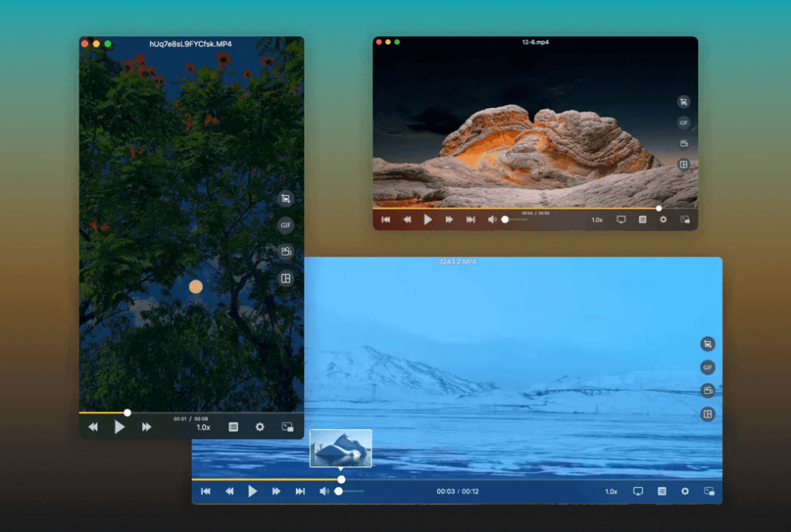Click the layout panel icon in 3243 2.MP4 window

708,414
